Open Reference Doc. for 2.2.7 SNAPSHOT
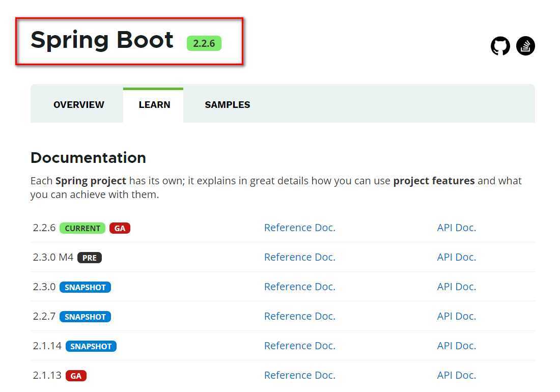 point(300,316)
